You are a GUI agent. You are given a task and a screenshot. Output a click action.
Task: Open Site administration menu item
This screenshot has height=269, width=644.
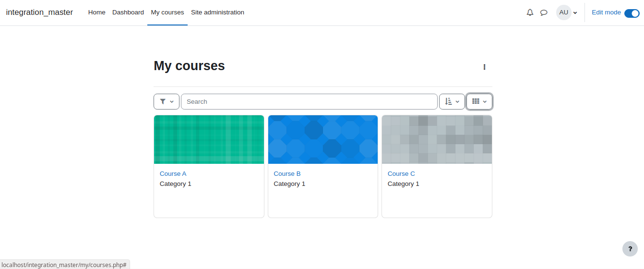click(217, 12)
